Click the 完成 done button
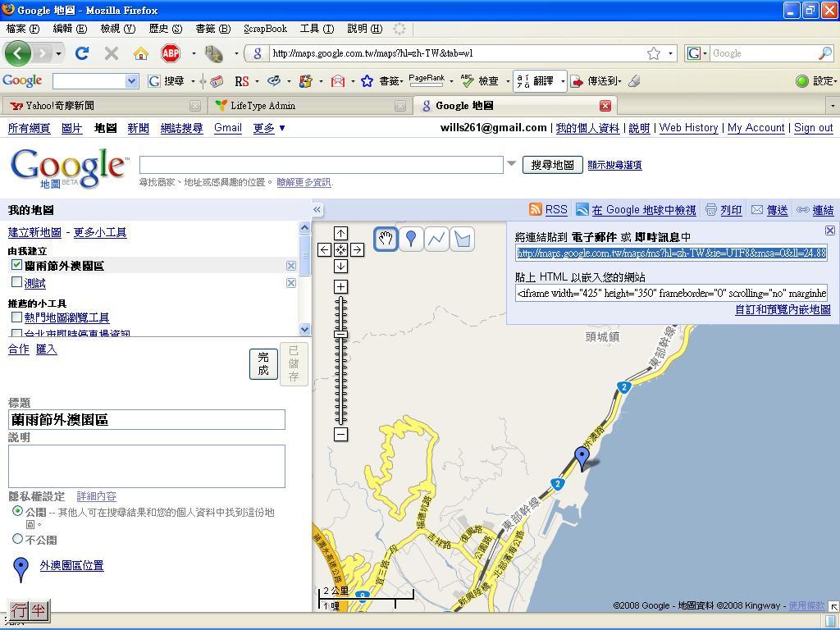The image size is (840, 630). [x=263, y=363]
